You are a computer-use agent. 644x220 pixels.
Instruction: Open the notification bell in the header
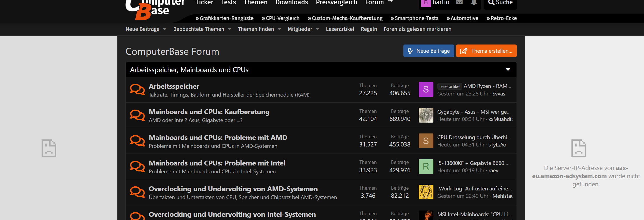point(474,2)
